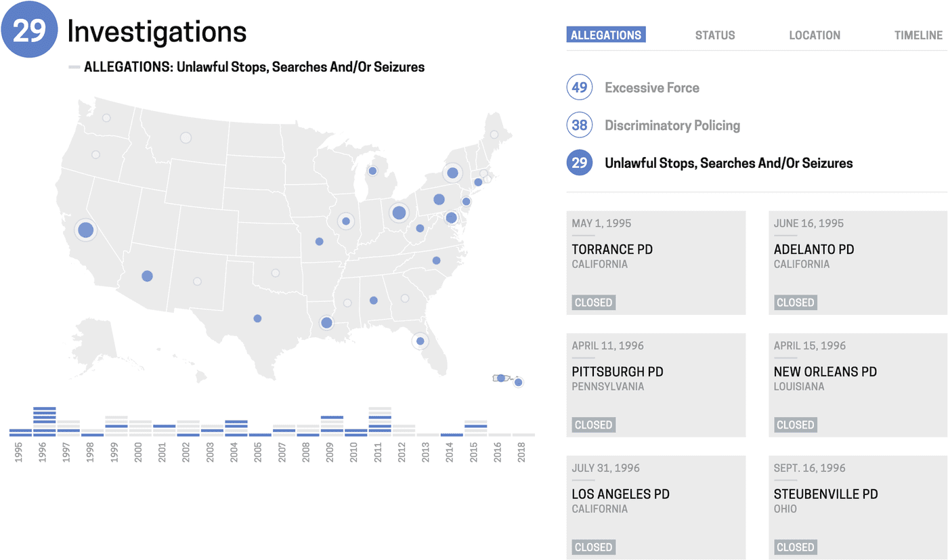The image size is (948, 560).
Task: Switch to the TIMELINE tab
Action: [918, 35]
